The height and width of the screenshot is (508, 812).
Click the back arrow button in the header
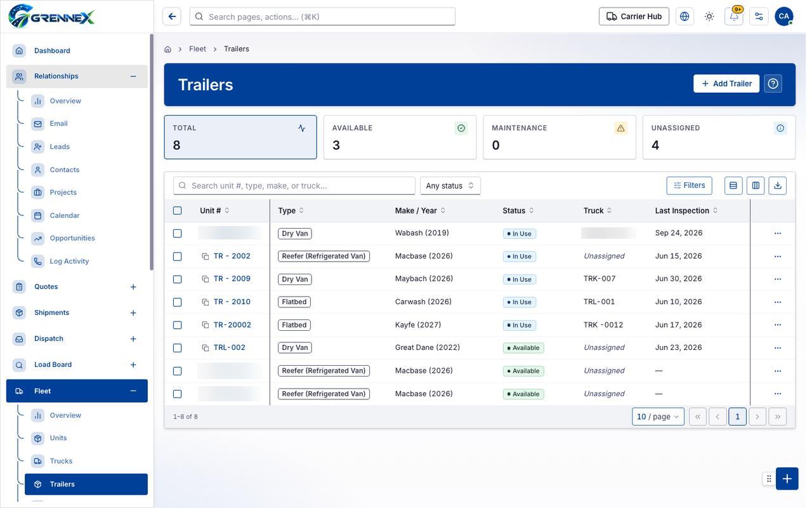[172, 17]
